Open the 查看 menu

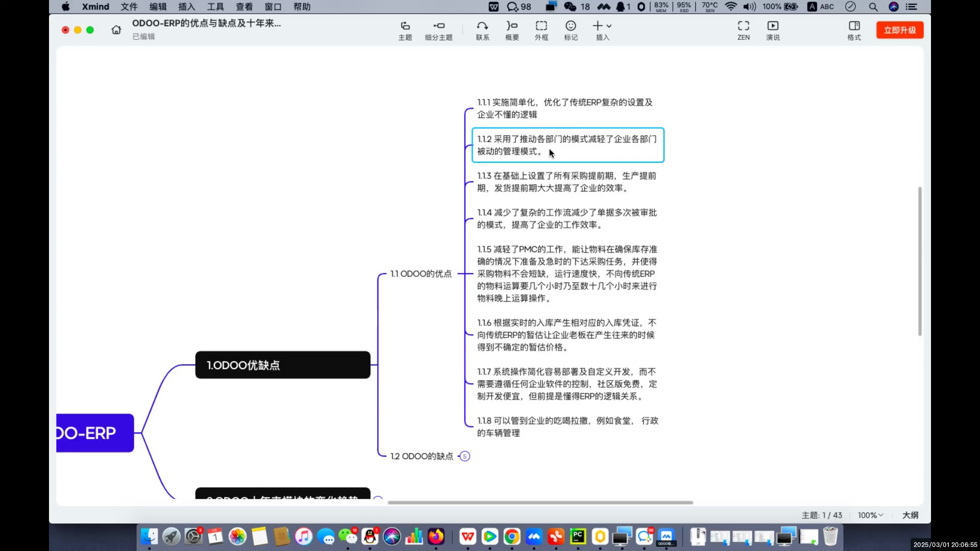tap(244, 7)
